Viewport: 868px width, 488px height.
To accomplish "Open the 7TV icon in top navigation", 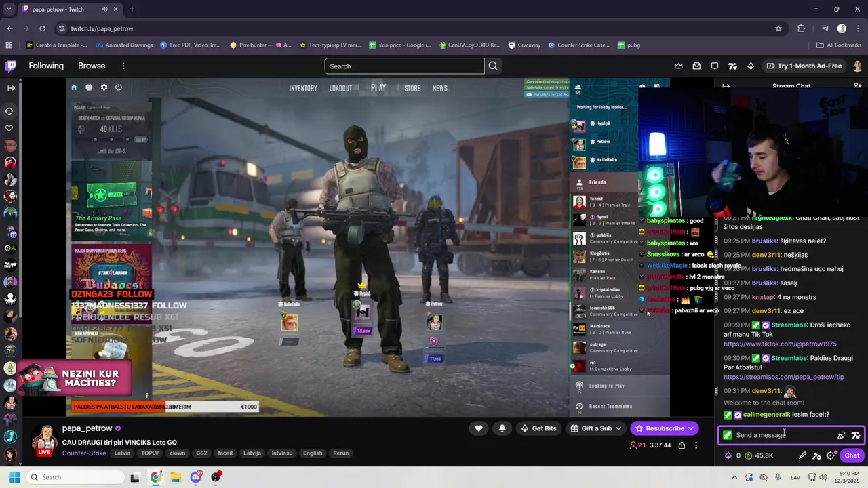I will coord(732,66).
